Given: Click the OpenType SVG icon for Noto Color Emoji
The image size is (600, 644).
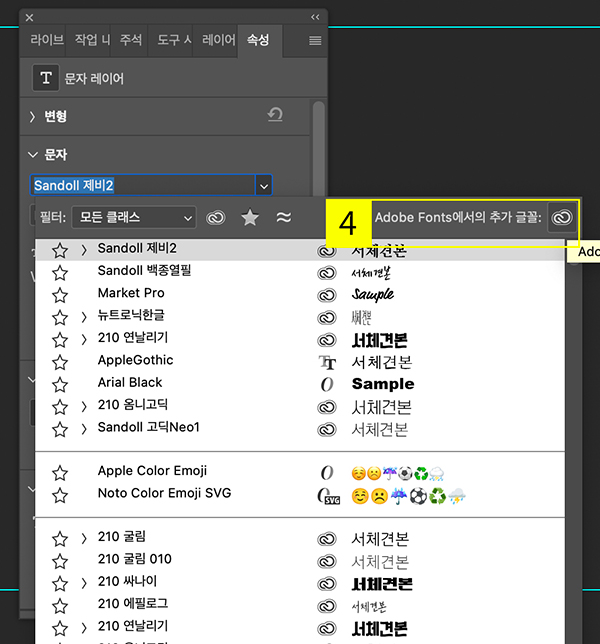Looking at the screenshot, I should click(x=329, y=496).
